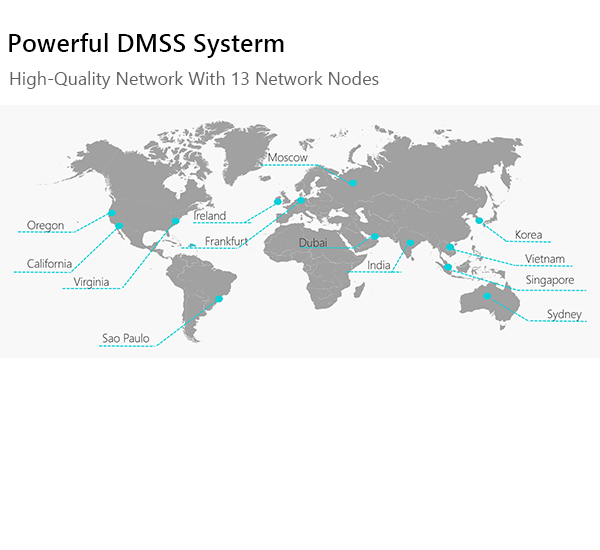The height and width of the screenshot is (550, 600).
Task: Click the "Sao Paulo" text label
Action: pyautogui.click(x=125, y=339)
